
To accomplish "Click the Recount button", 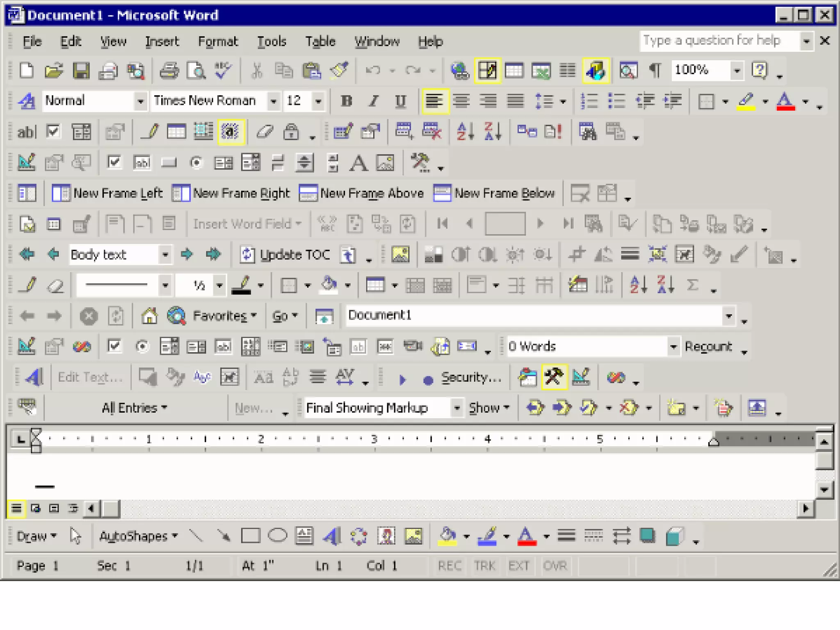I will [708, 347].
